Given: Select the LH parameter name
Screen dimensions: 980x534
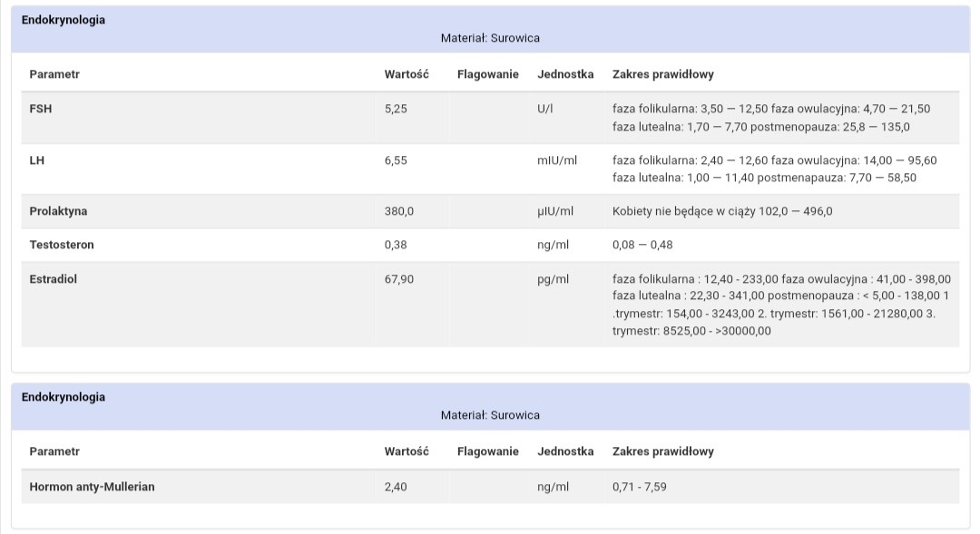Looking at the screenshot, I should point(37,160).
